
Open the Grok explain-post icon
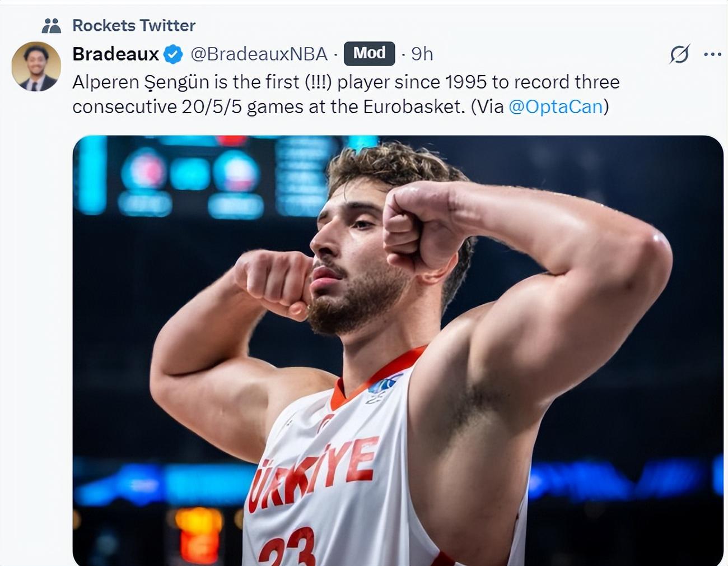tap(679, 54)
